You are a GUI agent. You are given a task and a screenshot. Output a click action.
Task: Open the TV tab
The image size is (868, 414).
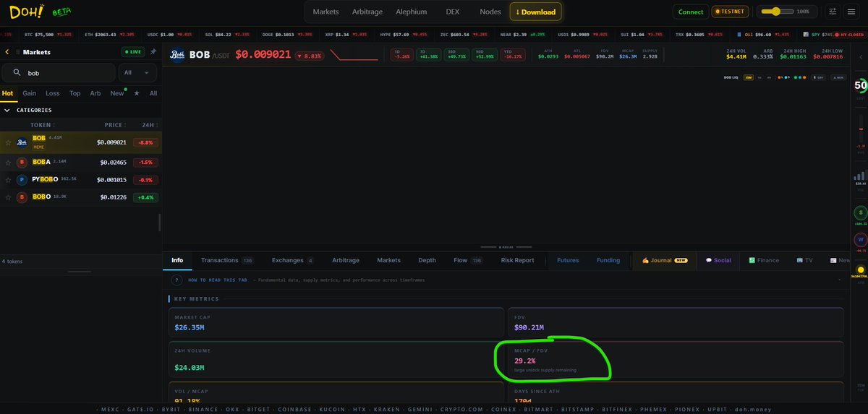[804, 260]
